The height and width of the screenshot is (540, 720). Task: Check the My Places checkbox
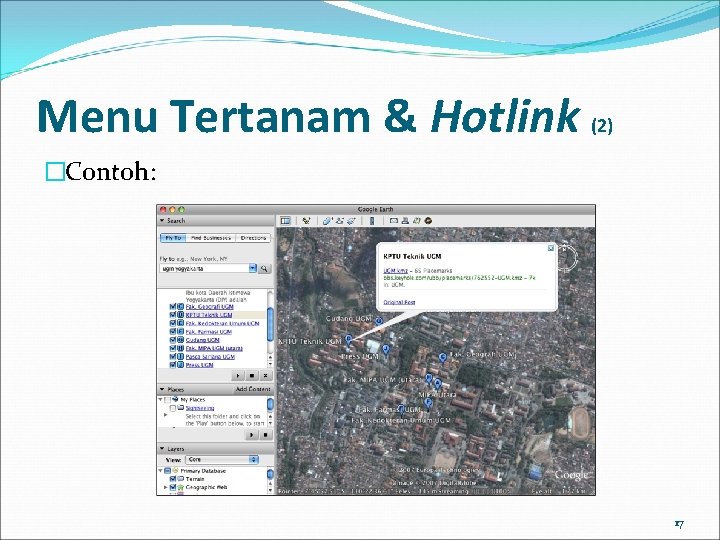coord(168,400)
